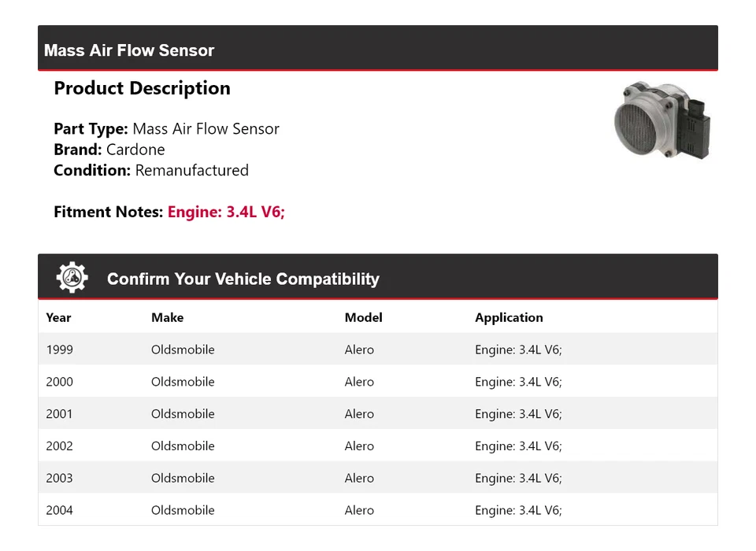Click the mass air flow sensor product image

click(661, 120)
